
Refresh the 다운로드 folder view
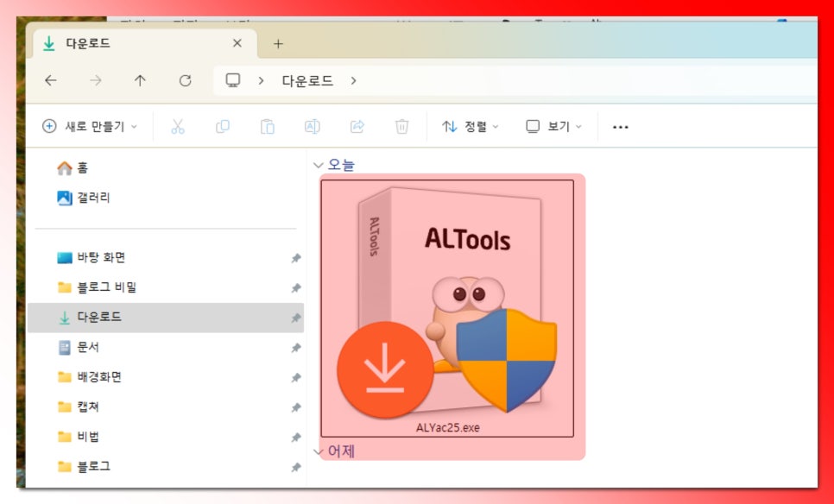click(x=185, y=80)
